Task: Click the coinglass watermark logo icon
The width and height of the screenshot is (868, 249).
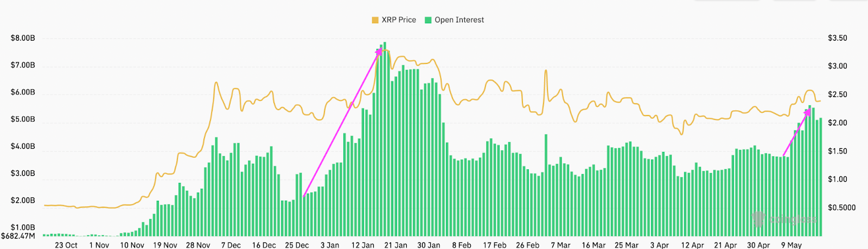Action: click(x=758, y=219)
